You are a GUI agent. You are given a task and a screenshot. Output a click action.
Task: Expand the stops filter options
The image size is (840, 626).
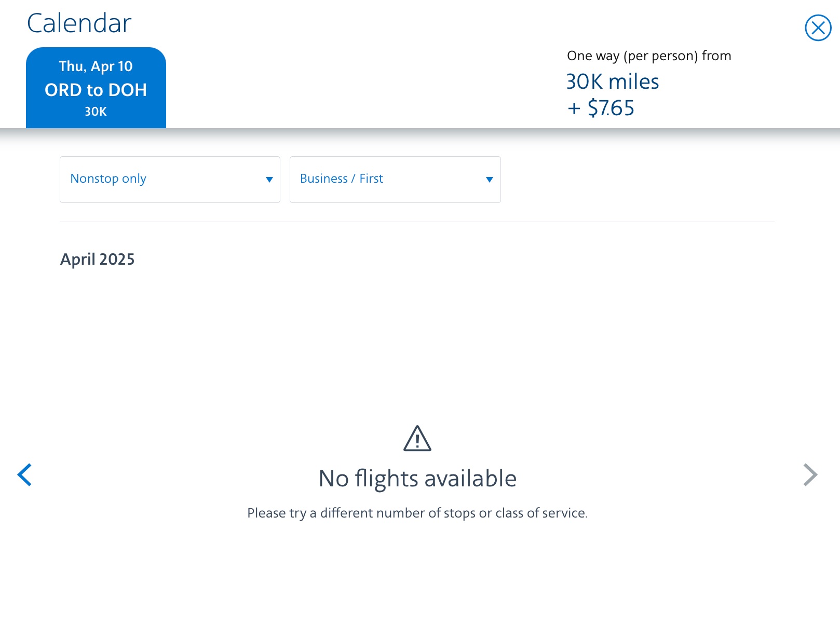click(170, 179)
